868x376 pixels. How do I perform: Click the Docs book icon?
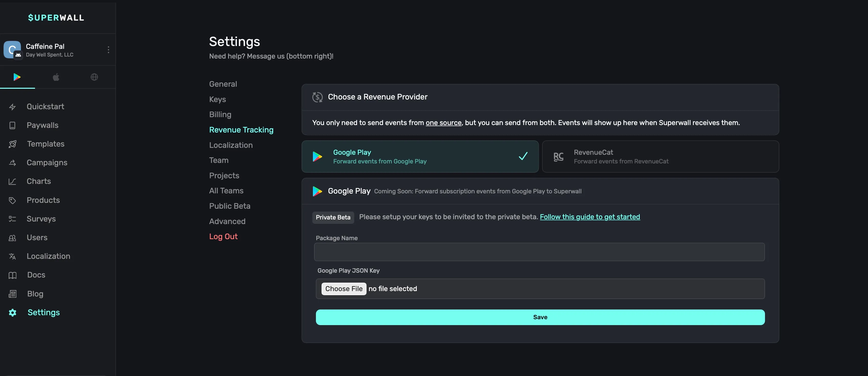(13, 275)
